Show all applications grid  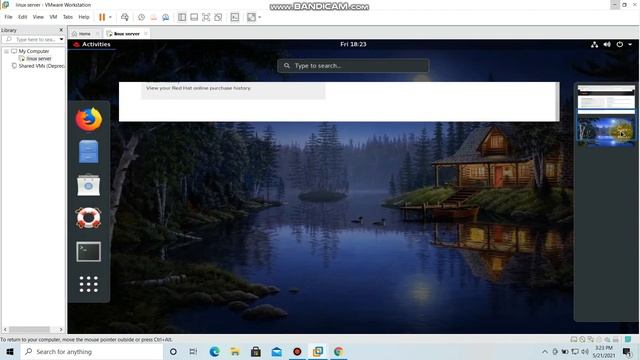(89, 284)
